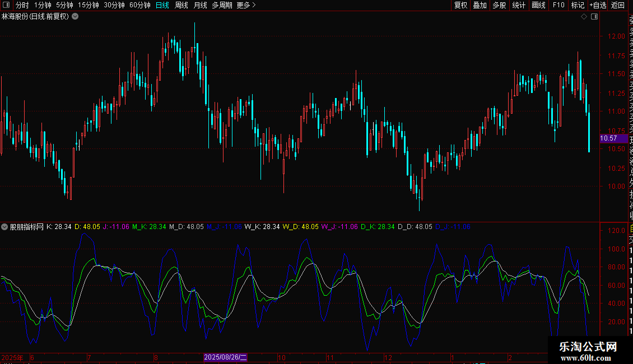The width and height of the screenshot is (633, 364).
Task: Click the 10.57 current price label
Action: (x=608, y=138)
